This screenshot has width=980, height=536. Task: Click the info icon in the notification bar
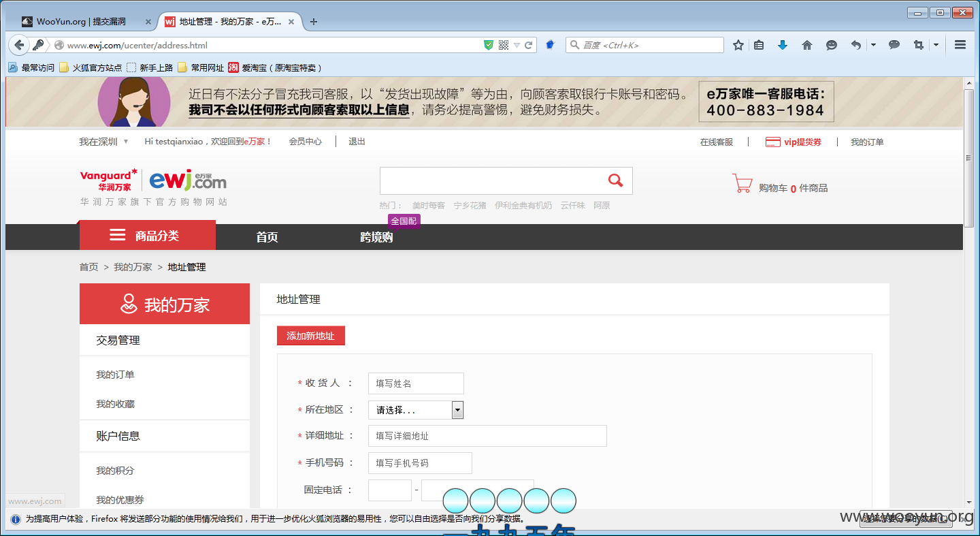pyautogui.click(x=15, y=519)
